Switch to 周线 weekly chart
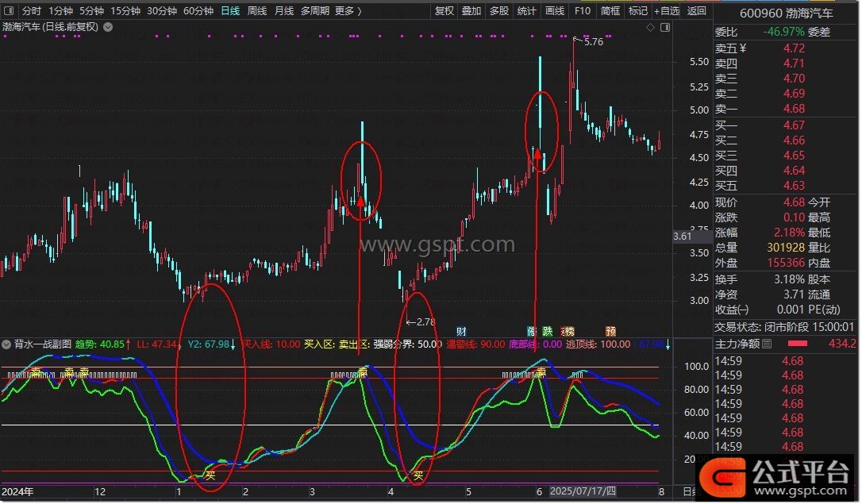862x504 pixels. (x=256, y=10)
